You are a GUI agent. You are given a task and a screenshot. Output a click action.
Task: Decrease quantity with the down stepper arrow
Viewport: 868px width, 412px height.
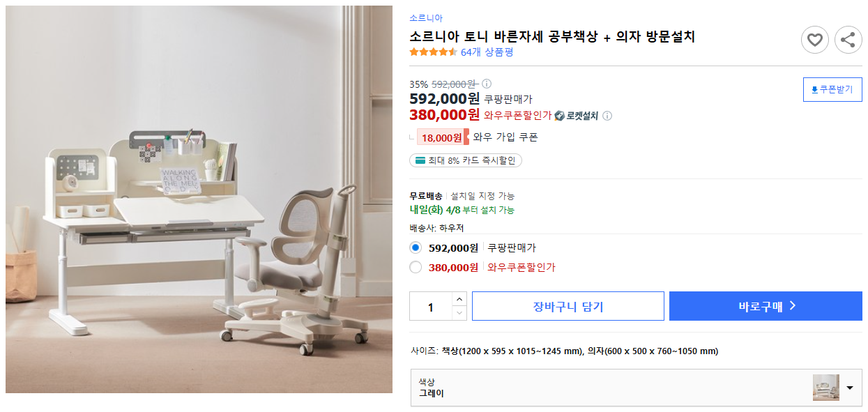[x=460, y=312]
